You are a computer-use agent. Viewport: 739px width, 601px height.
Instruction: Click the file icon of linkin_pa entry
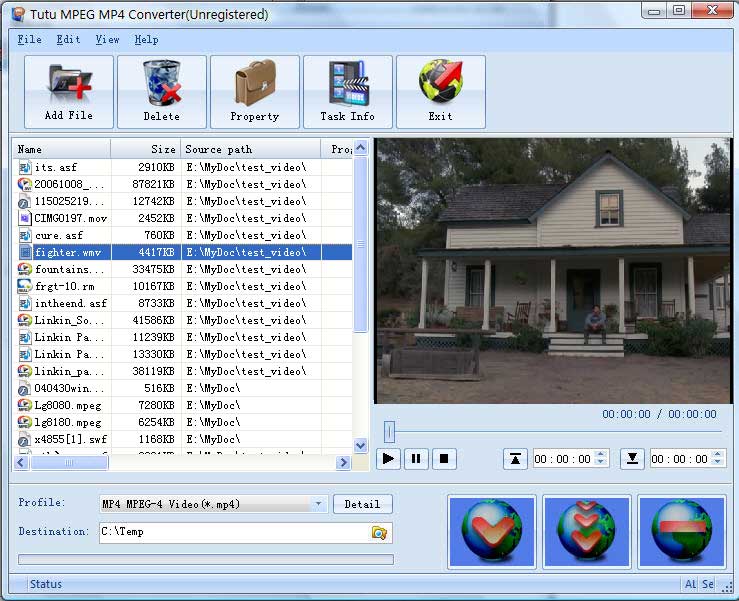coord(25,371)
